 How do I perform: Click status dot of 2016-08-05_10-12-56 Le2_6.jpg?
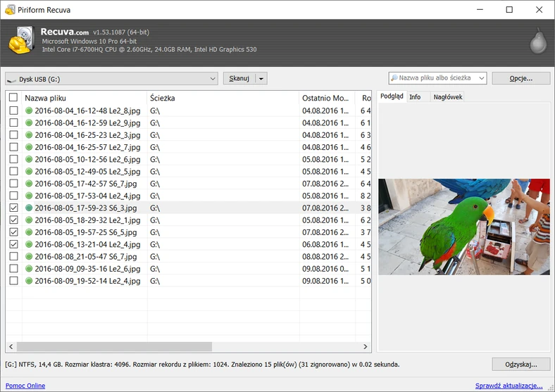click(29, 159)
